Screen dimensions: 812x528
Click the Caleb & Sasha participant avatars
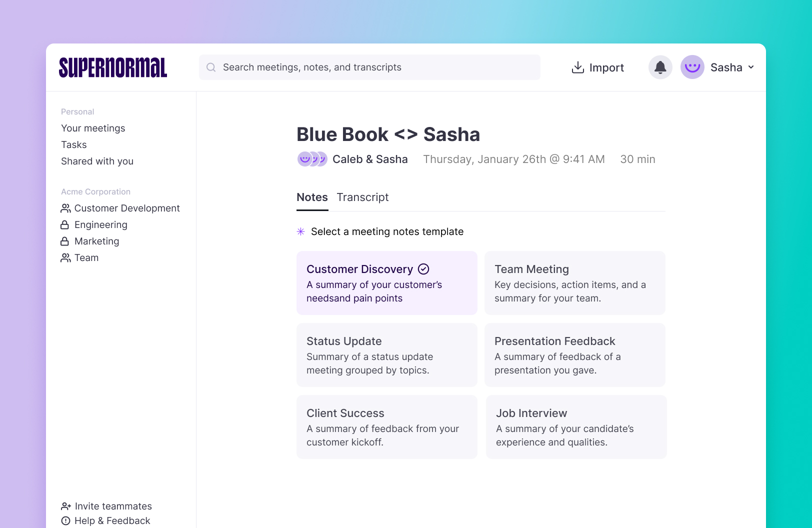pos(312,159)
